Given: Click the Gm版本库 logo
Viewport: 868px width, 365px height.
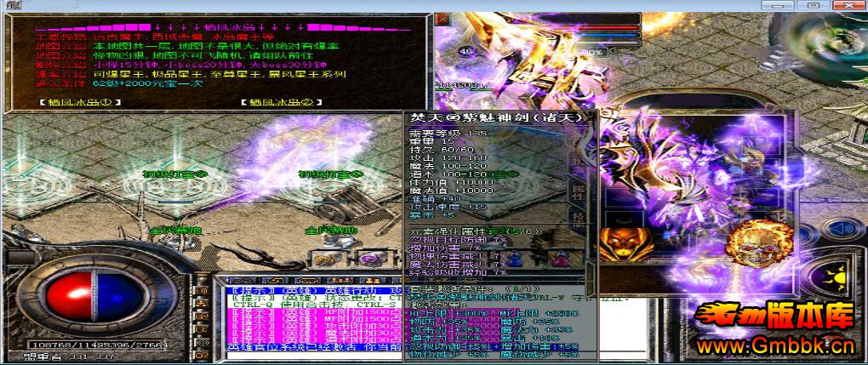Looking at the screenshot, I should click(x=773, y=317).
